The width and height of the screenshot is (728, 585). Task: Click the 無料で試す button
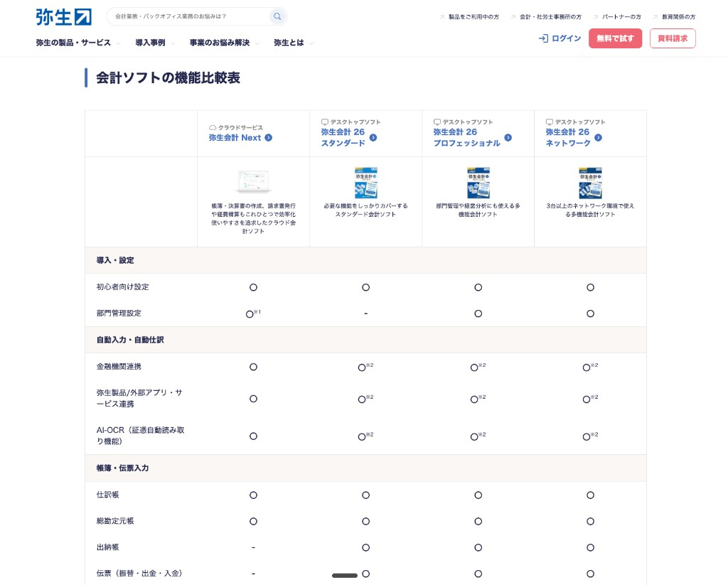point(615,38)
